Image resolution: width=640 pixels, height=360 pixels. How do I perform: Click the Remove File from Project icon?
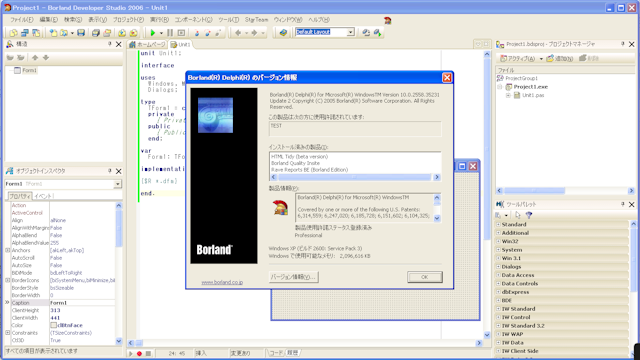click(133, 33)
